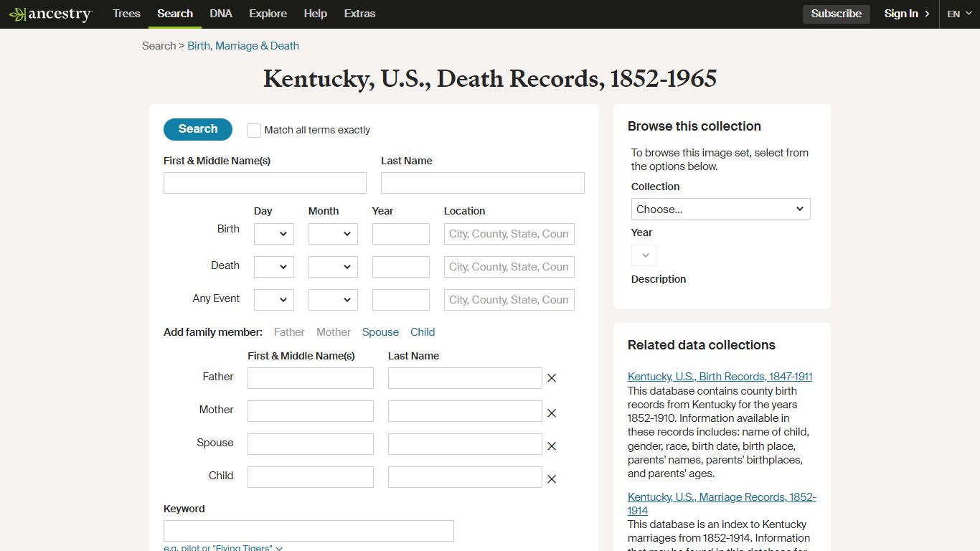The image size is (980, 551).
Task: Click the grayed Father add link
Action: [289, 332]
